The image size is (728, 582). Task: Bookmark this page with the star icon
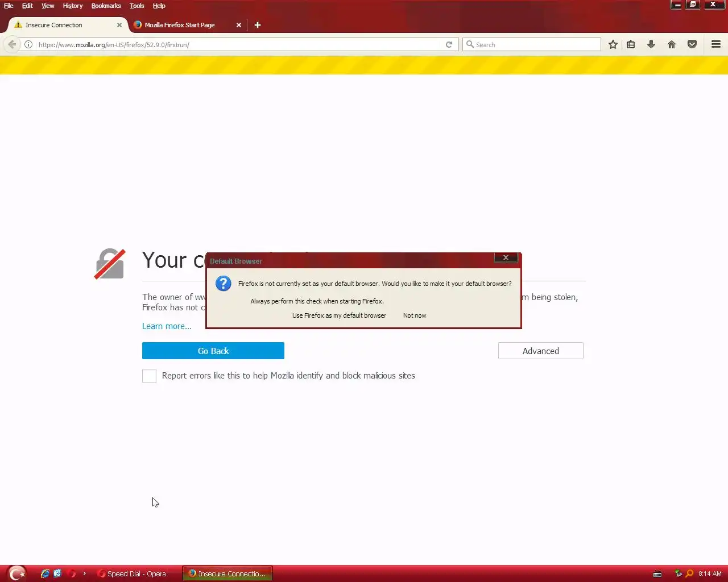(613, 44)
